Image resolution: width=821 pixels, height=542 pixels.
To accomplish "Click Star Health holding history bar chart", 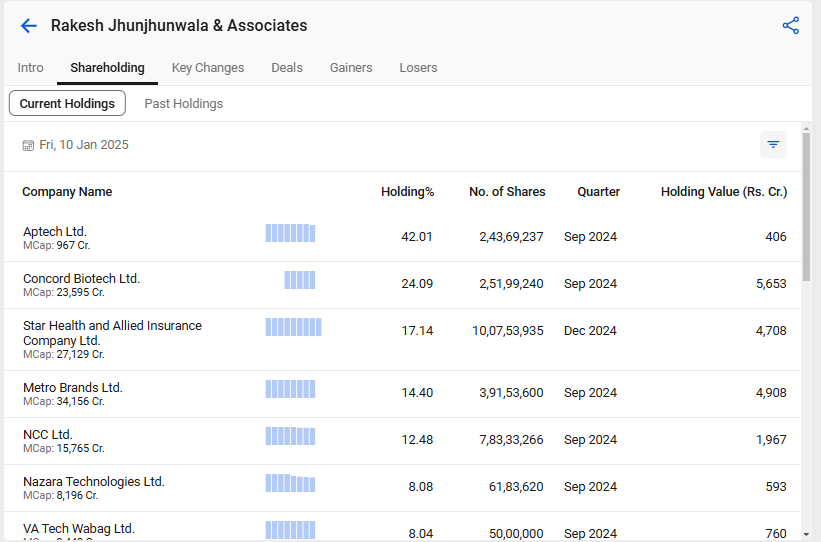I will pyautogui.click(x=293, y=327).
